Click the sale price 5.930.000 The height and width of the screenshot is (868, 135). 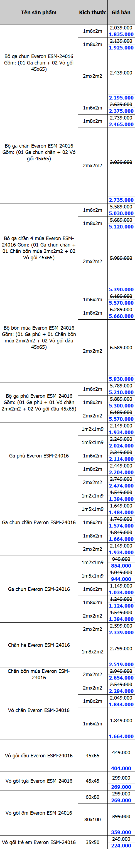click(x=121, y=379)
